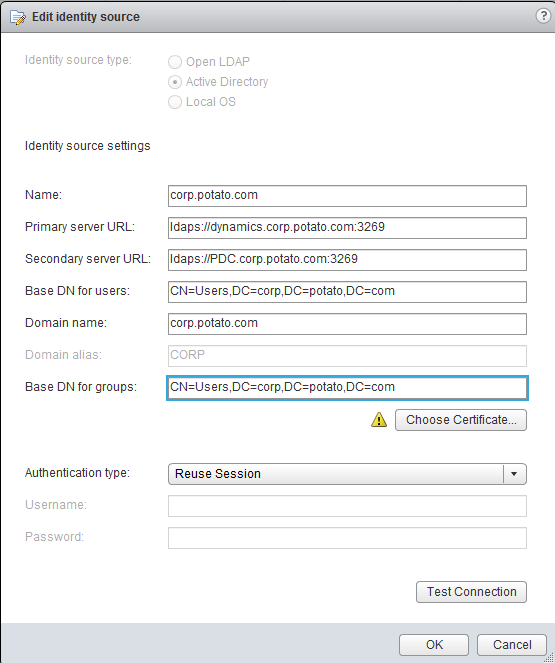
Task: Click the 'Identity source settings' heading
Action: 87,146
